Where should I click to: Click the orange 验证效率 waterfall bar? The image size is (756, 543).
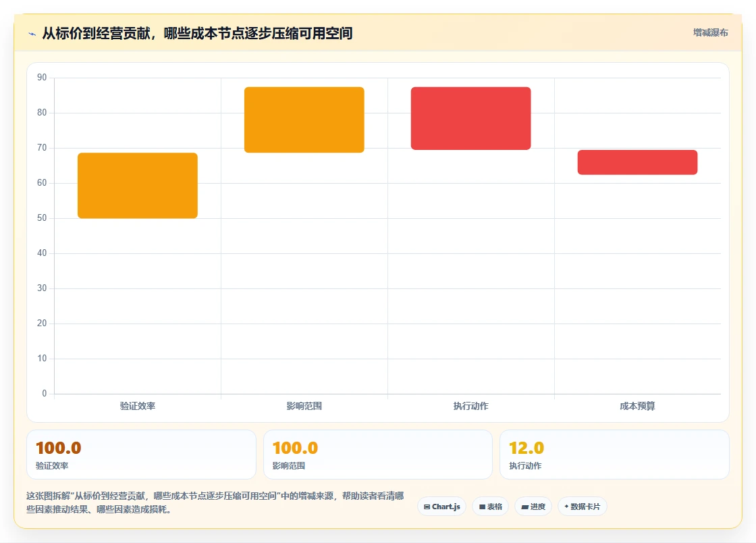138,186
